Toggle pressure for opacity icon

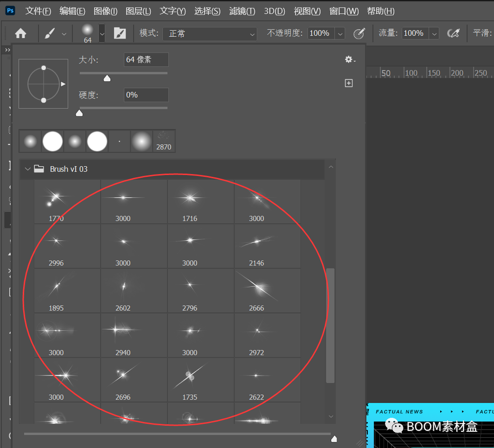pos(359,33)
